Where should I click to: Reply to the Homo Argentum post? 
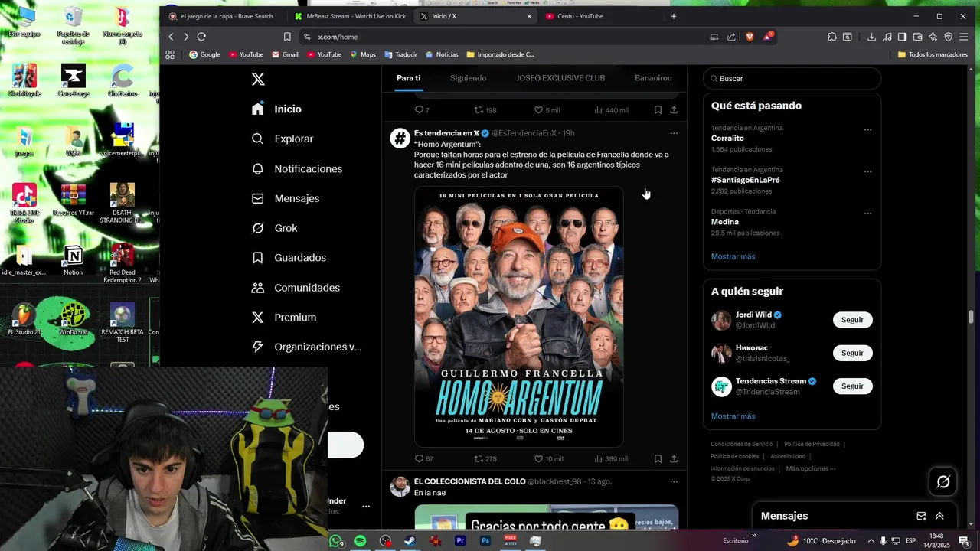point(423,459)
